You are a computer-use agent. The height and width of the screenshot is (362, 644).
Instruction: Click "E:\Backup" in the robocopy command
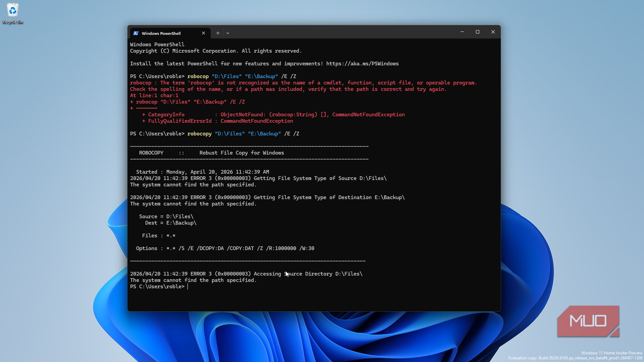click(x=264, y=134)
